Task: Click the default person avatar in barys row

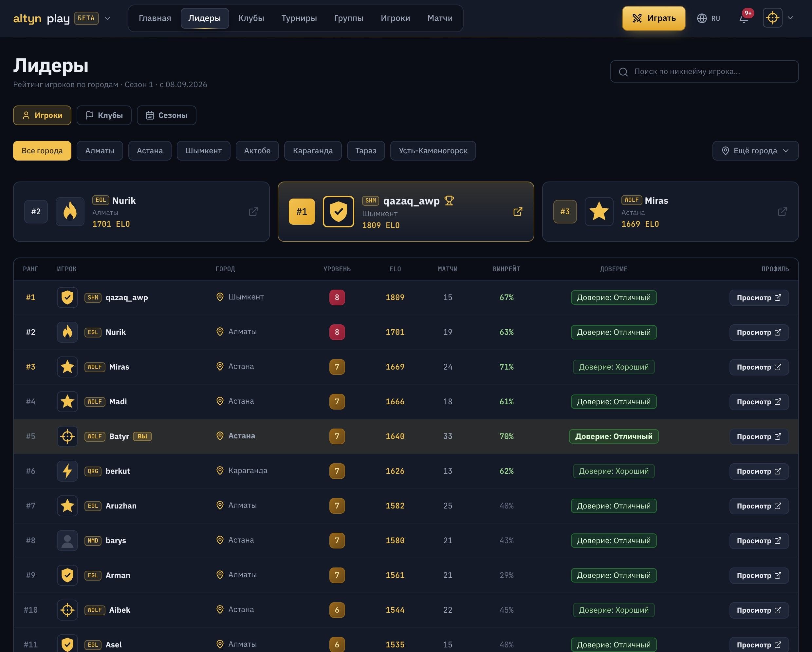Action: [x=67, y=540]
